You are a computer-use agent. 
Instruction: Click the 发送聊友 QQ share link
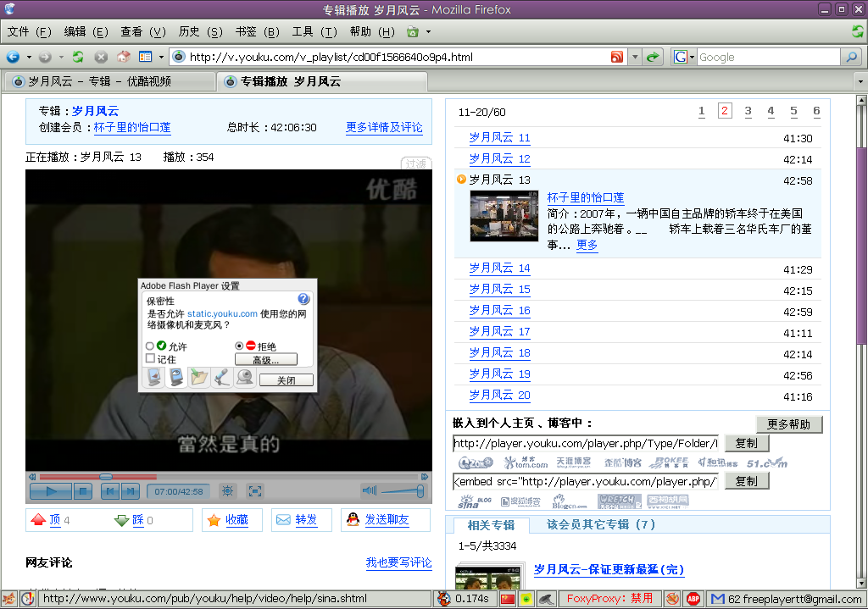(x=387, y=520)
